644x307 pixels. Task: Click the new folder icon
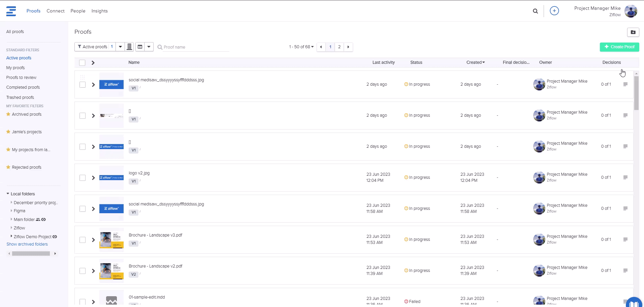coord(633,32)
